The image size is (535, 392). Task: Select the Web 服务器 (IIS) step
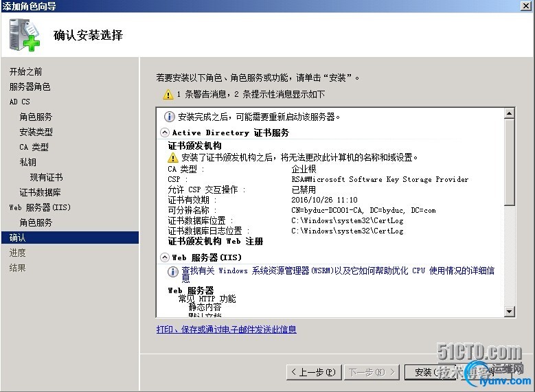pyautogui.click(x=40, y=207)
